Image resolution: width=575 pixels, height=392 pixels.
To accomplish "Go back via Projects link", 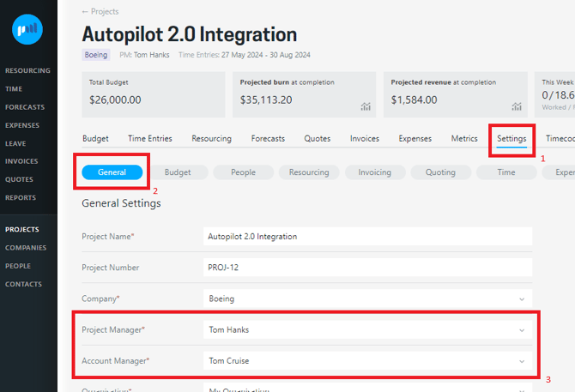I will coord(100,12).
